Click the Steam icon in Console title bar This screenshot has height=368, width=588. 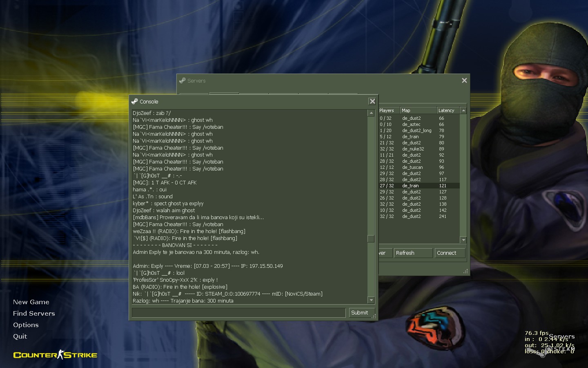pos(134,101)
